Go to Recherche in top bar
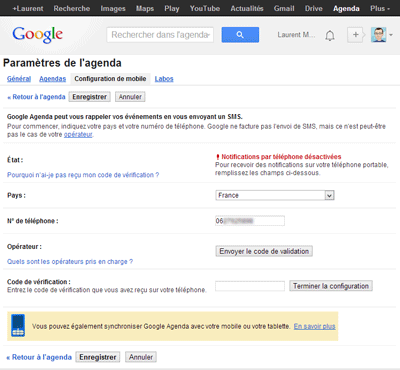This screenshot has height=370, width=400. click(72, 8)
